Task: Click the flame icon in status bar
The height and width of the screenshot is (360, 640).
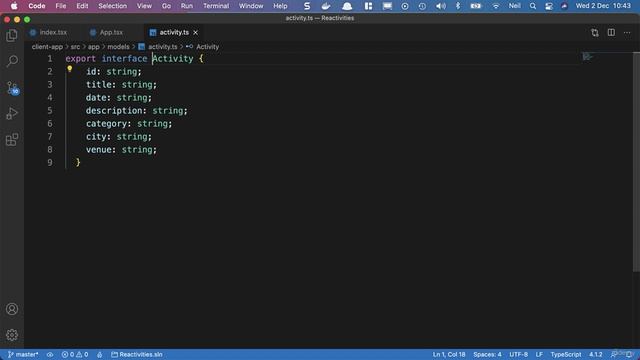Action: (100, 354)
